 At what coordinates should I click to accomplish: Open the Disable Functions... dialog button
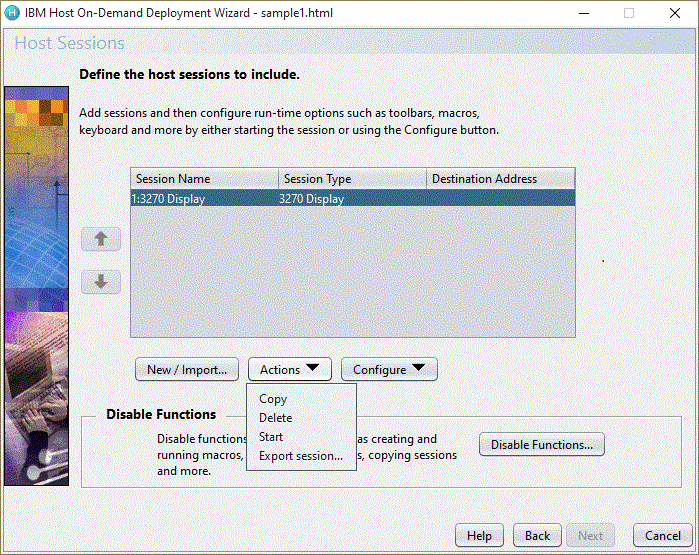point(542,444)
